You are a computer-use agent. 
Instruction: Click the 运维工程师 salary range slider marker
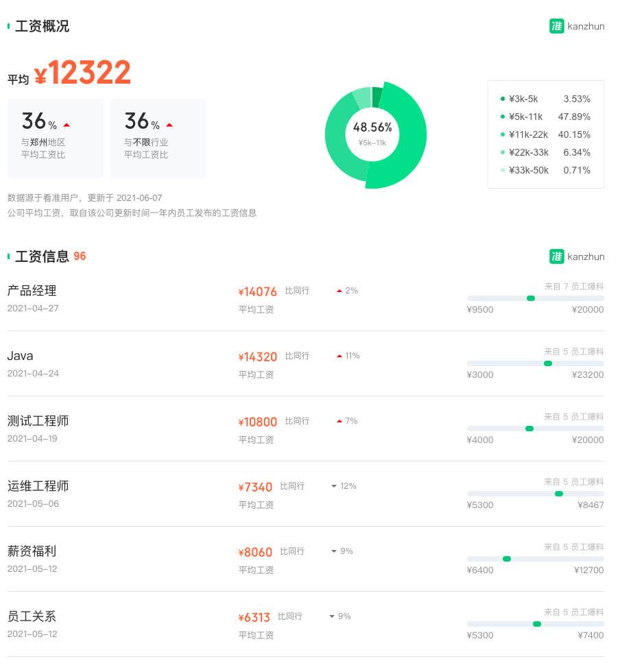pos(559,494)
